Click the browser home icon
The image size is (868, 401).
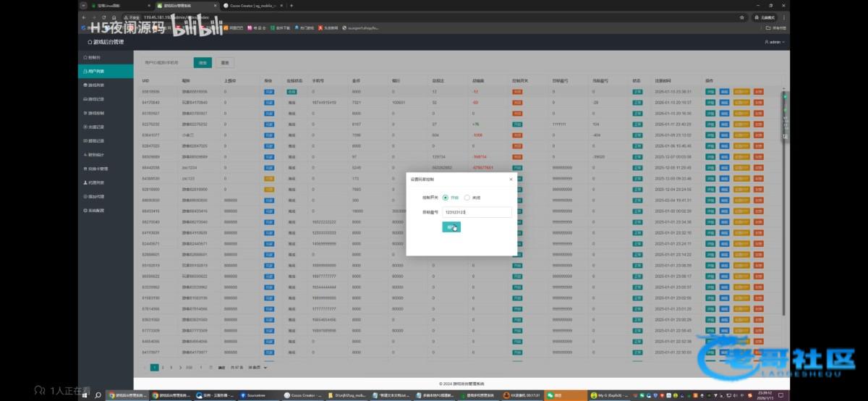[114, 17]
